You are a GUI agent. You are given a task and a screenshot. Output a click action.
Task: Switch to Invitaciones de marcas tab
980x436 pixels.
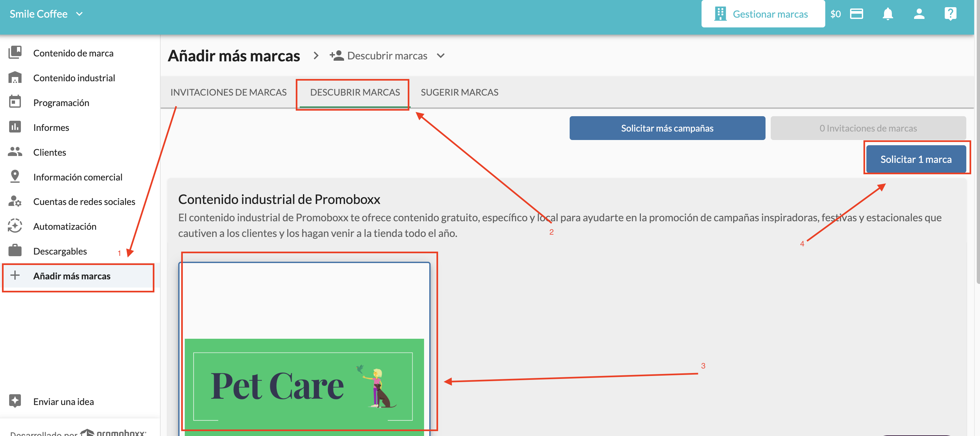[228, 92]
